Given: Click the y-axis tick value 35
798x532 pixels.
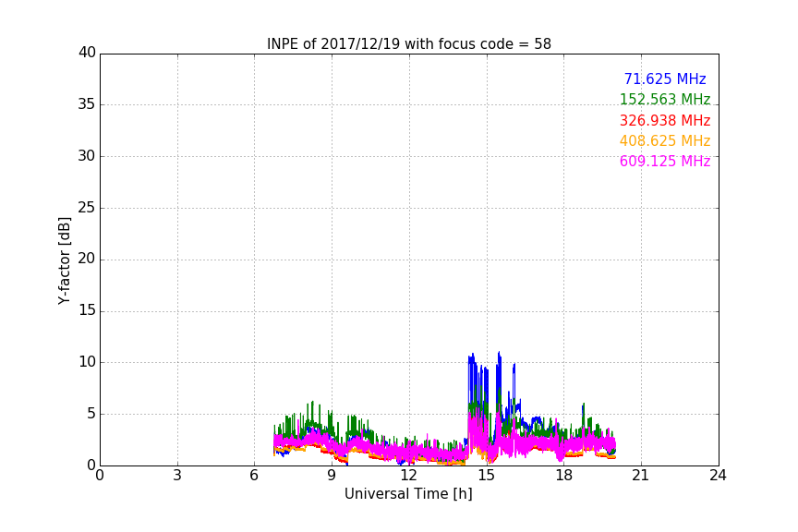Looking at the screenshot, I should click(x=87, y=104).
